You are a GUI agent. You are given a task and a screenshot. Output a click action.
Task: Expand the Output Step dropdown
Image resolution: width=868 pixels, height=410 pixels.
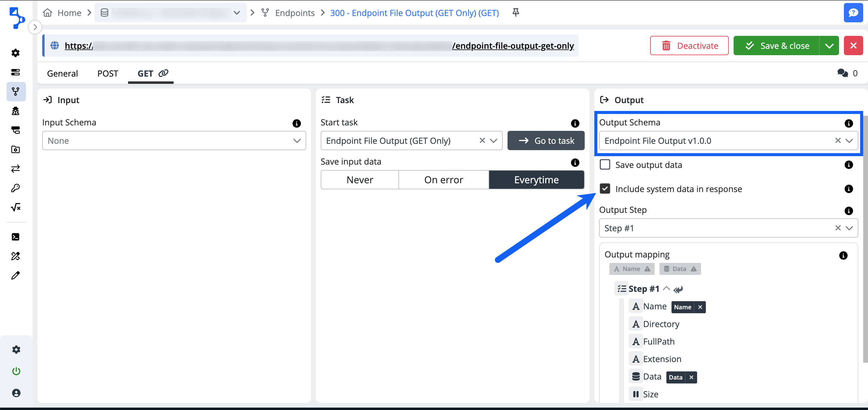(849, 228)
